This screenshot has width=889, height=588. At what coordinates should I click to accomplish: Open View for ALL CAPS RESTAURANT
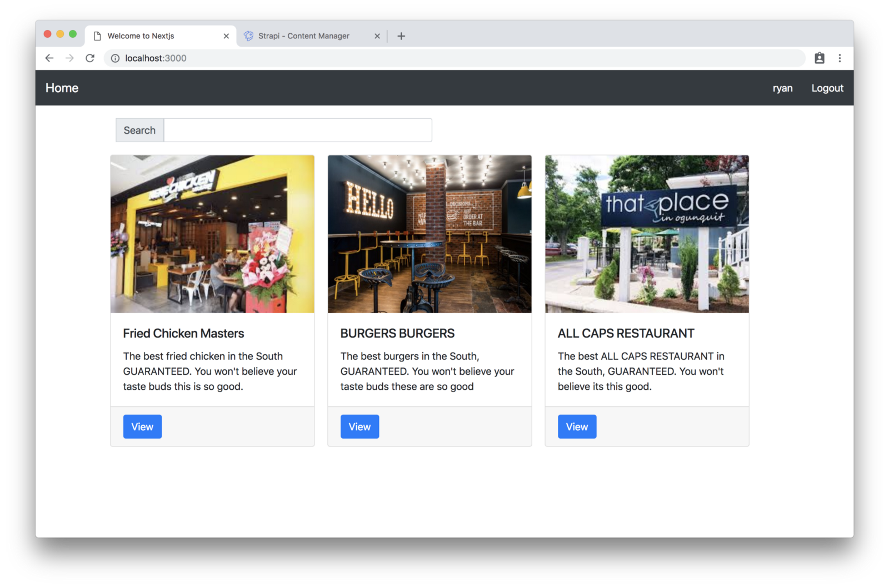point(577,426)
